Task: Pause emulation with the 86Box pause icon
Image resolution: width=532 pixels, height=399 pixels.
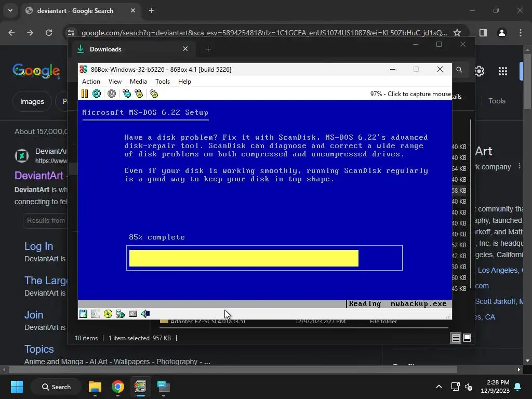Action: [x=85, y=94]
